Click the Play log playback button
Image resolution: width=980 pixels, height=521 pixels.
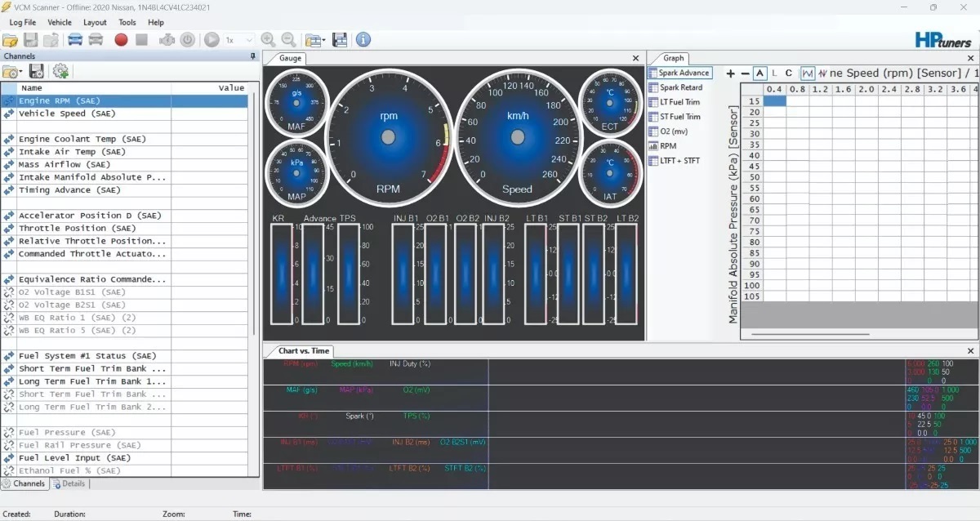212,39
